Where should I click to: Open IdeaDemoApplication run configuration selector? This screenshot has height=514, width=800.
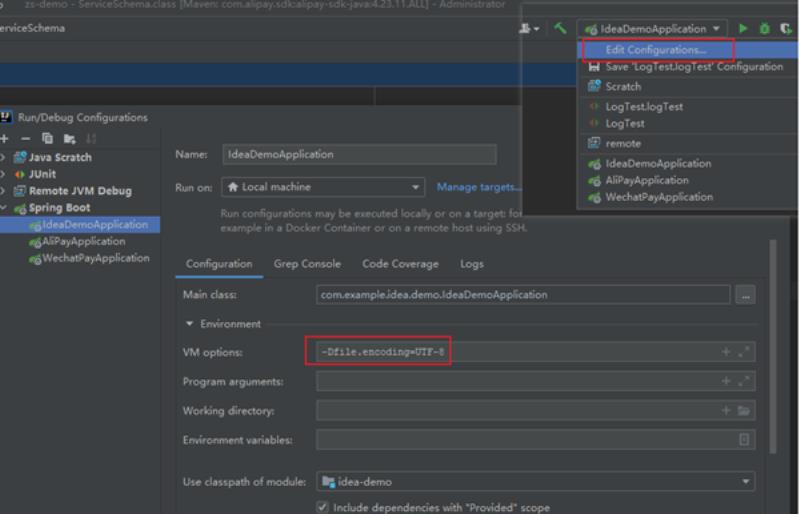652,29
